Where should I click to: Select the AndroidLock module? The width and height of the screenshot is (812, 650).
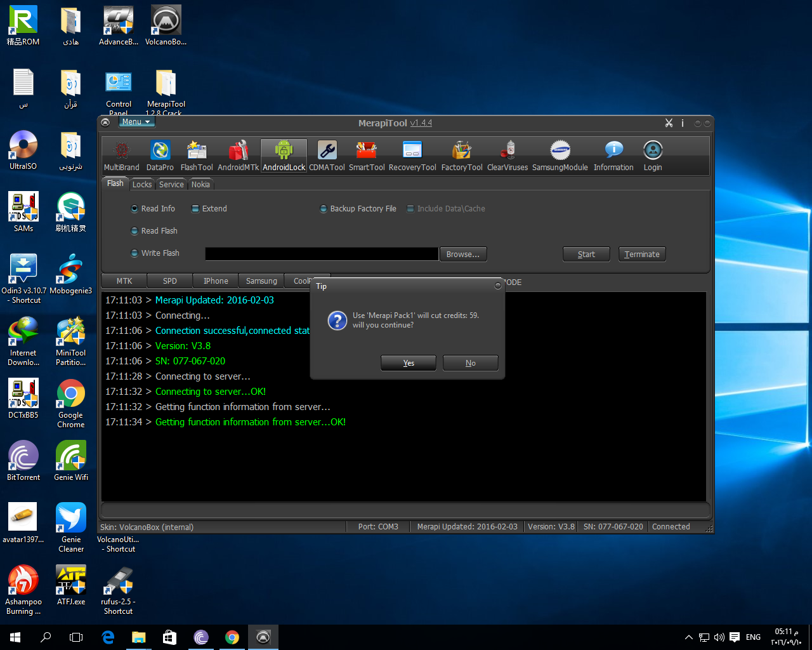(284, 156)
